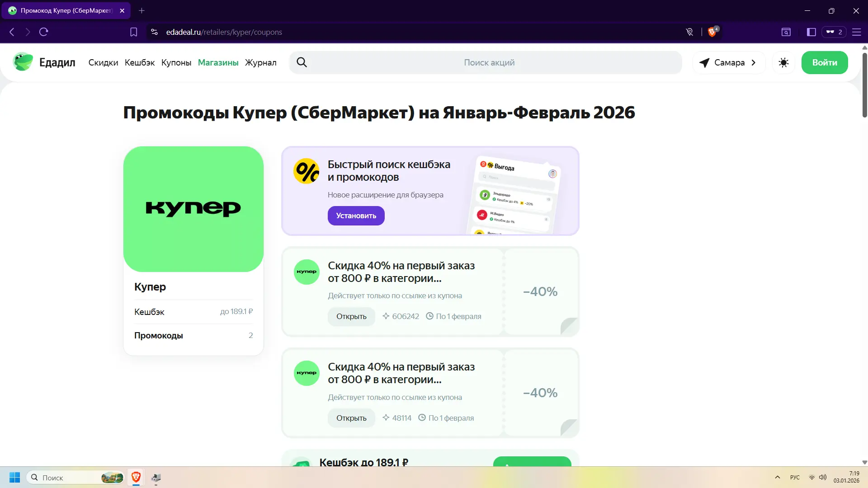Open the browser sidebar panel
Screen dimensions: 868x488
point(811,32)
